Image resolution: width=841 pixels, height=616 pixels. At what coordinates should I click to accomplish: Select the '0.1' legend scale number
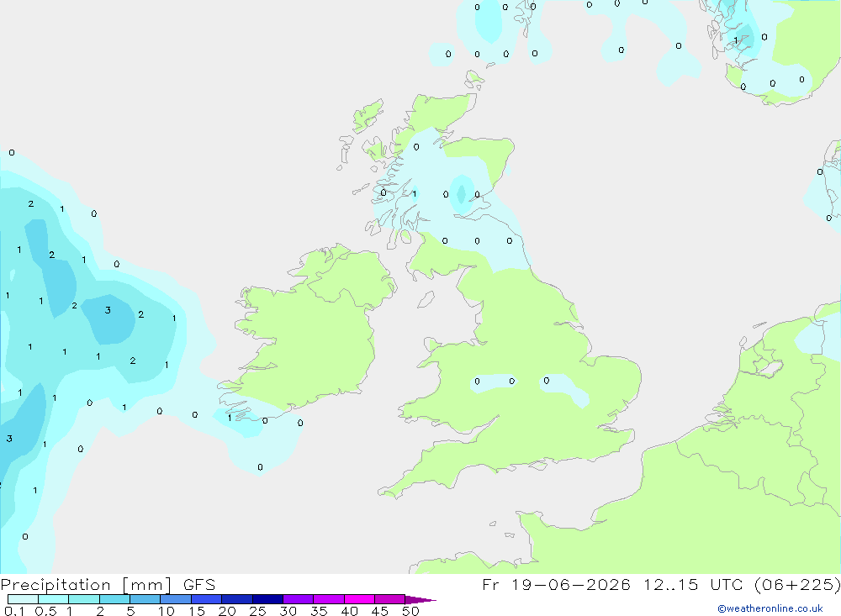point(14,611)
